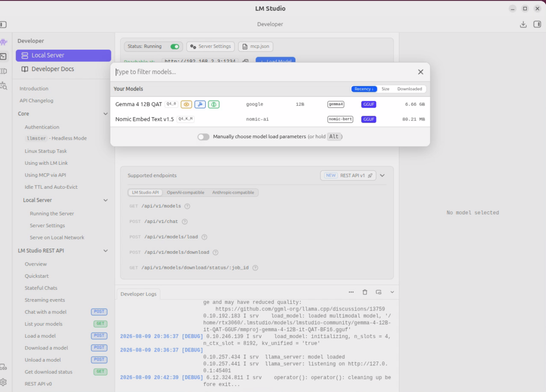Open help for POST /api/v1/models/load
The width and height of the screenshot is (546, 392).
click(204, 237)
